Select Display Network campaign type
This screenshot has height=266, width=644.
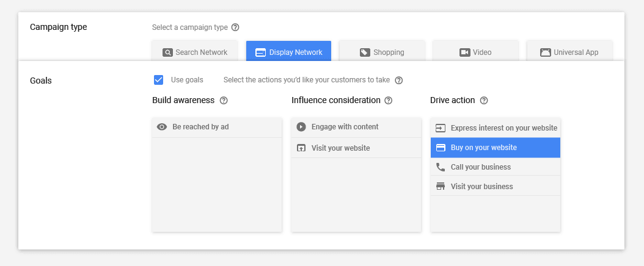(288, 52)
